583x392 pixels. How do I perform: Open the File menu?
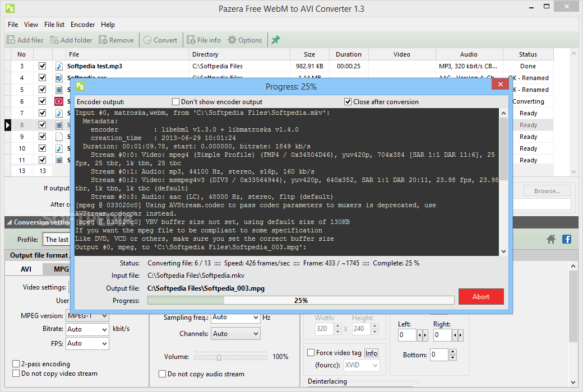(13, 25)
